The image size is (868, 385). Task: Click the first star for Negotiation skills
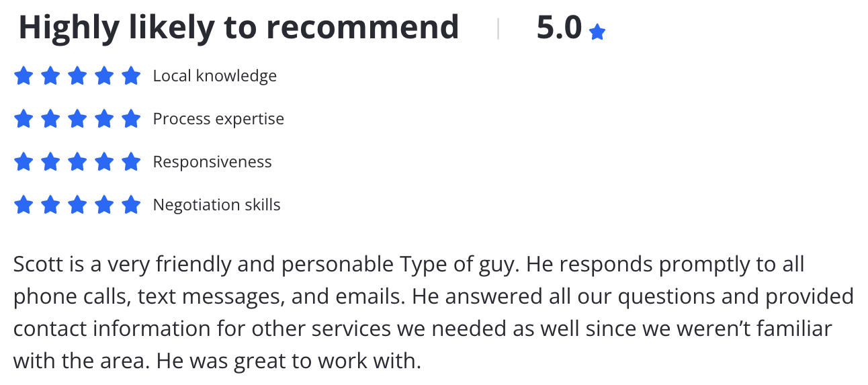[x=24, y=205]
